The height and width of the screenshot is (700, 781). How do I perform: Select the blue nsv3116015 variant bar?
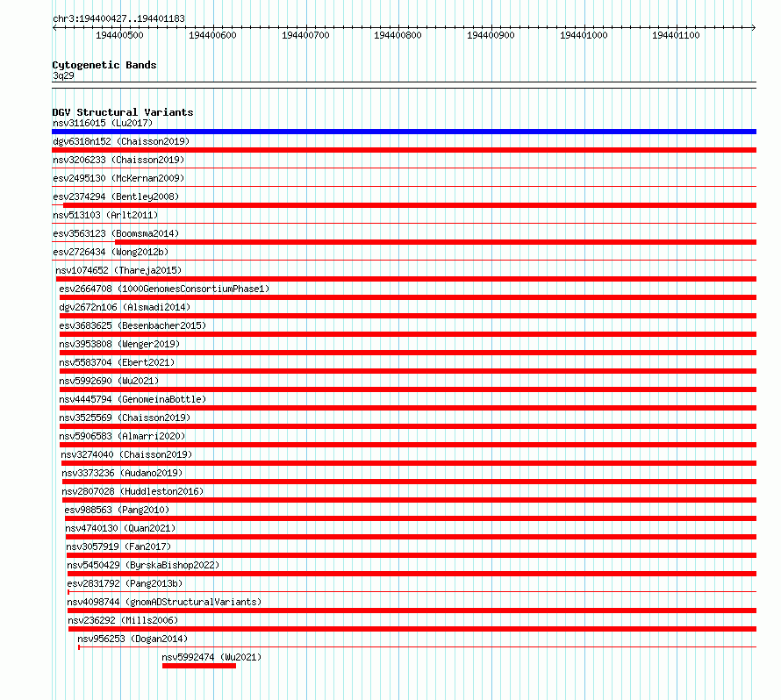pos(404,132)
